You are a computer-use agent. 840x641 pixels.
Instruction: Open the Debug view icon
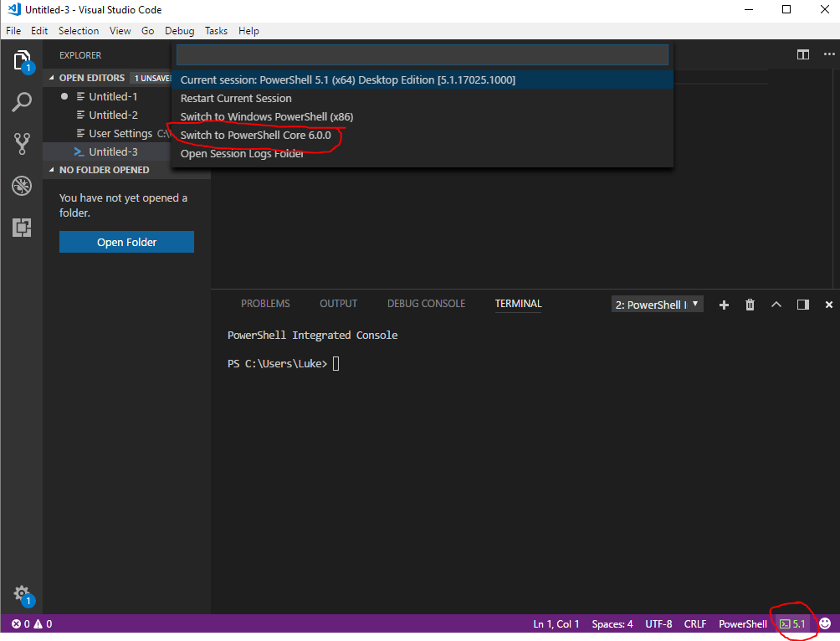click(x=22, y=186)
